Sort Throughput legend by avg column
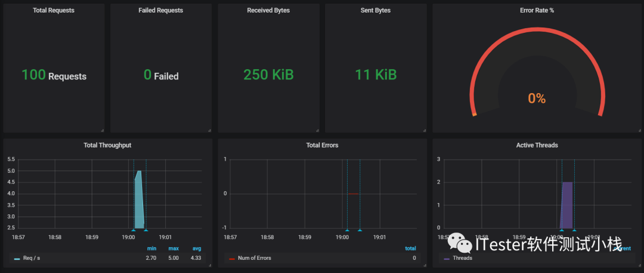 [197, 249]
